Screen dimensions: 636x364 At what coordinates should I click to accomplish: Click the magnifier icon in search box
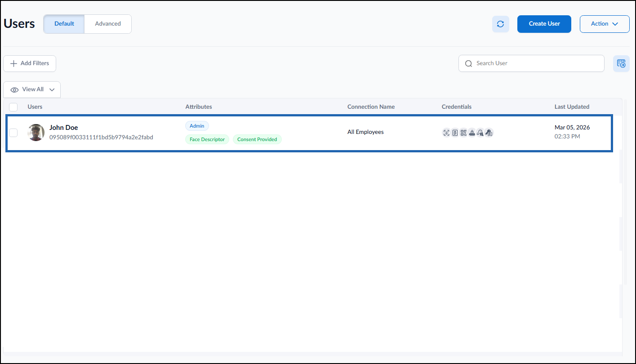click(x=468, y=63)
